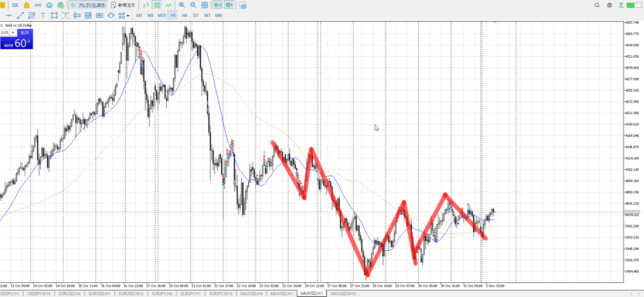The image size is (644, 297).
Task: Click the Zoom In magnifier icon
Action: click(182, 5)
